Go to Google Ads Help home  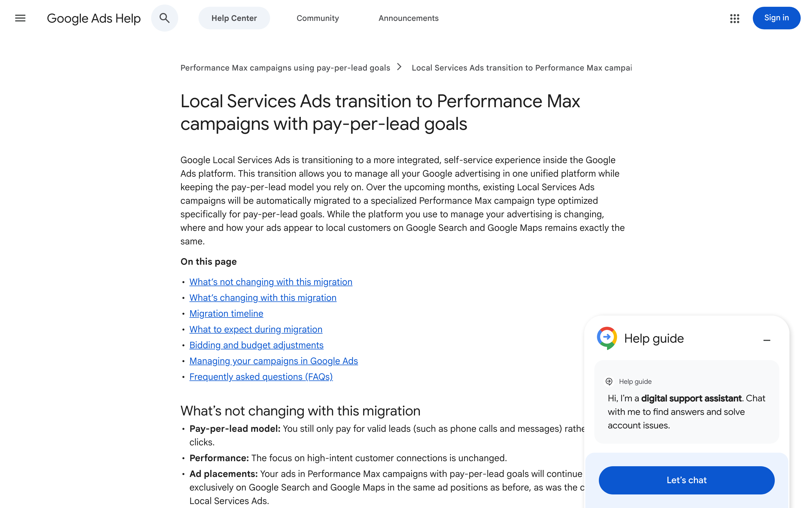tap(94, 18)
